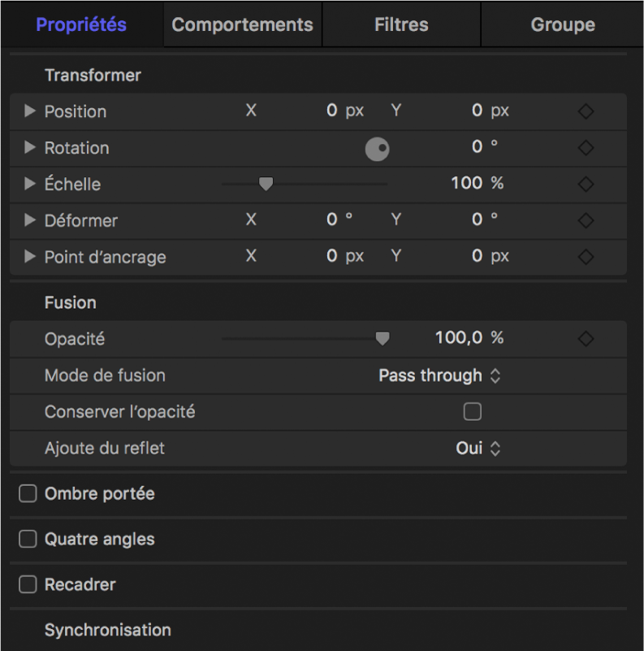This screenshot has height=651, width=644.
Task: Tick the Conserver l'opacité checkbox
Action: [x=472, y=412]
